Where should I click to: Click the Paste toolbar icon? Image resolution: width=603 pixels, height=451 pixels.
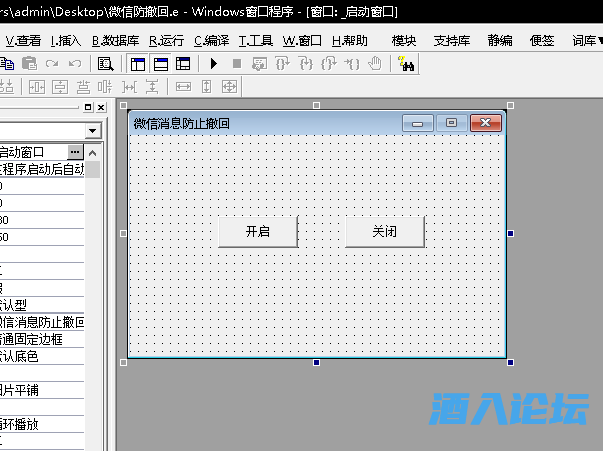tap(29, 63)
